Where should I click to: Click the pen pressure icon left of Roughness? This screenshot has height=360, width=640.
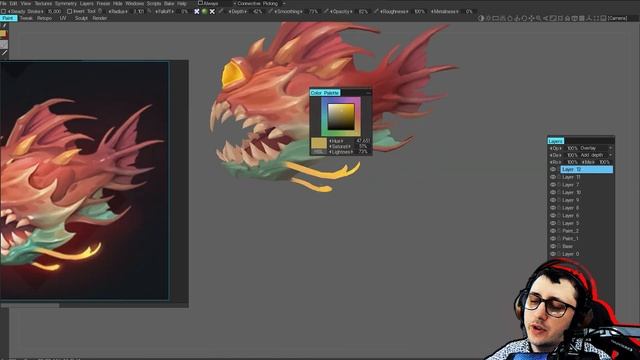(376, 11)
